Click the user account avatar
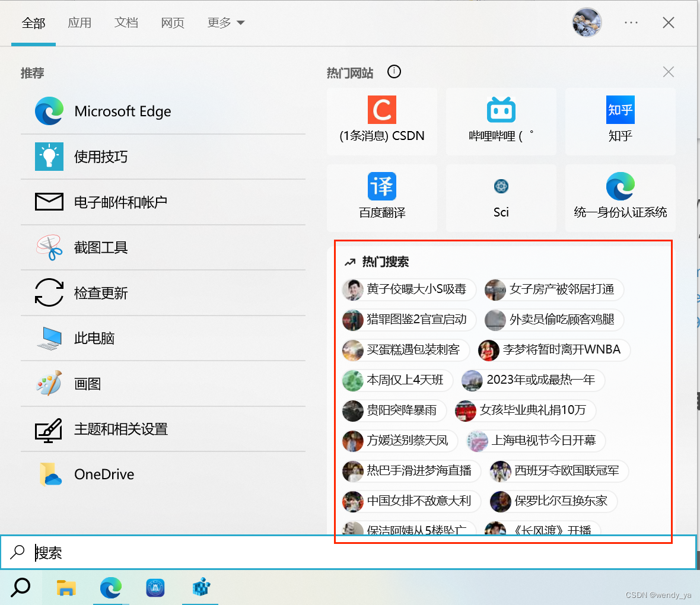 pyautogui.click(x=587, y=23)
